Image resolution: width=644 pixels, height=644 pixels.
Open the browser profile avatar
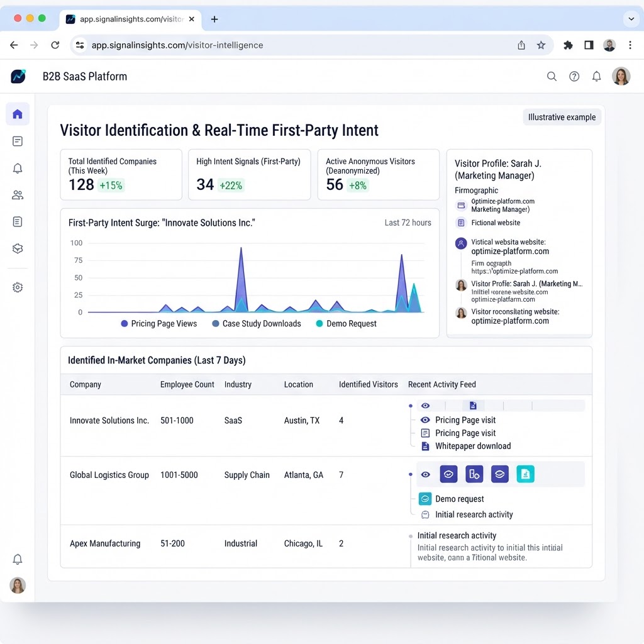pyautogui.click(x=609, y=45)
